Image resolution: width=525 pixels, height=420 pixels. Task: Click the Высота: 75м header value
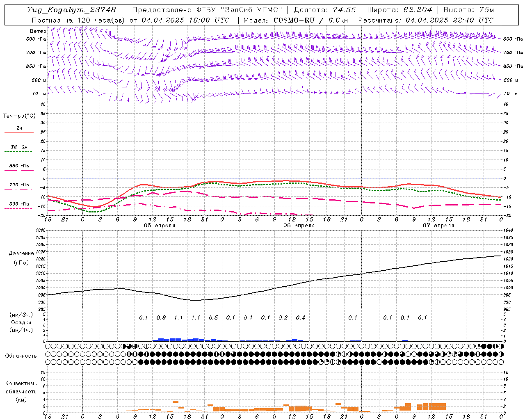[469, 10]
